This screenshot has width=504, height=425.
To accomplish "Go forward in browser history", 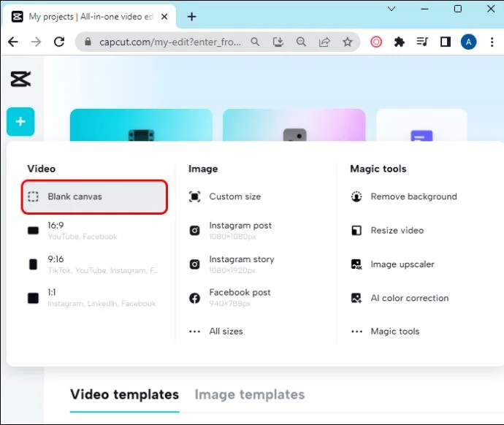I will tap(36, 42).
